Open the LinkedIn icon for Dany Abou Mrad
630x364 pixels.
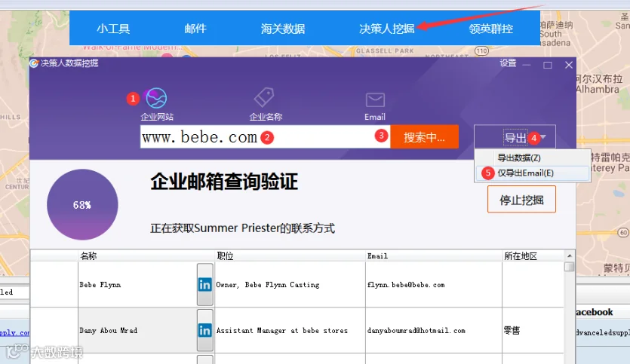pyautogui.click(x=205, y=330)
